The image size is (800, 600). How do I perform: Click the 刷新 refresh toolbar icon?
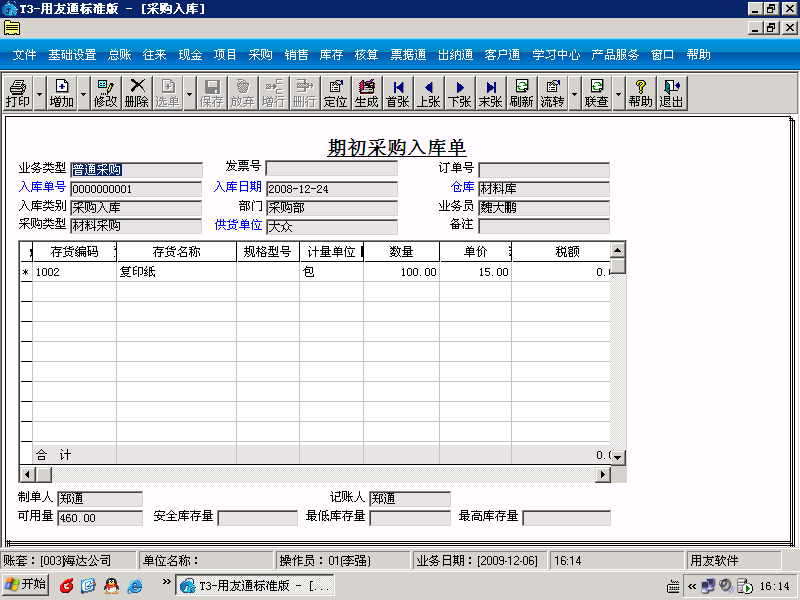tap(521, 93)
